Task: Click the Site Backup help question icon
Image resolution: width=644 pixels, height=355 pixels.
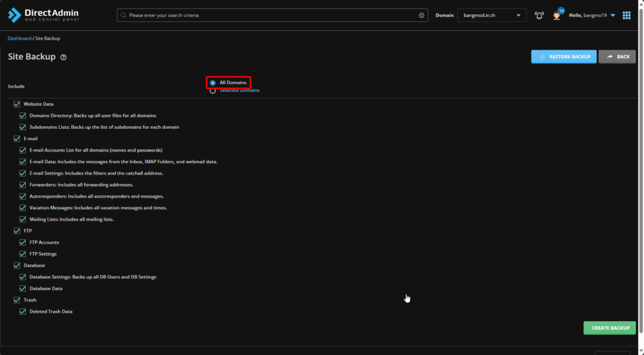Action: 63,57
